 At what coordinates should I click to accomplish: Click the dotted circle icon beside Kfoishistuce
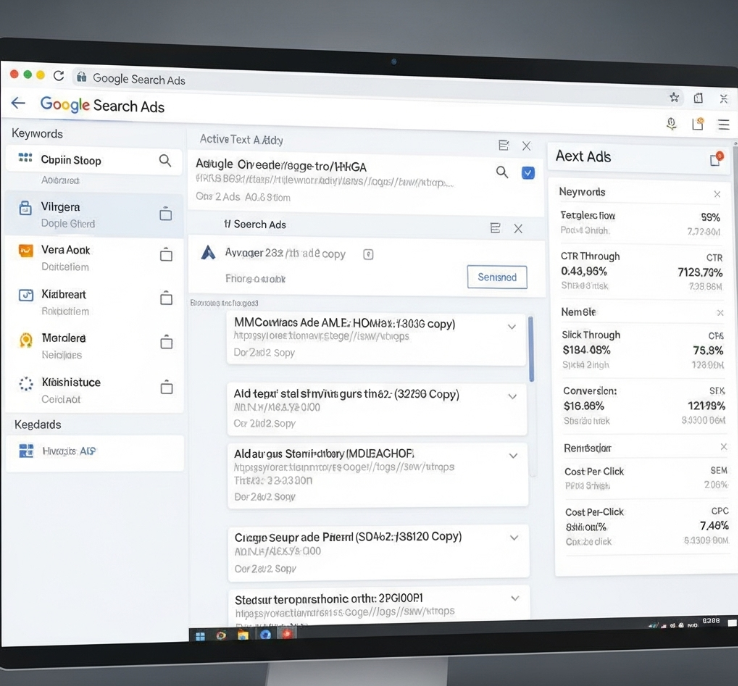(26, 384)
